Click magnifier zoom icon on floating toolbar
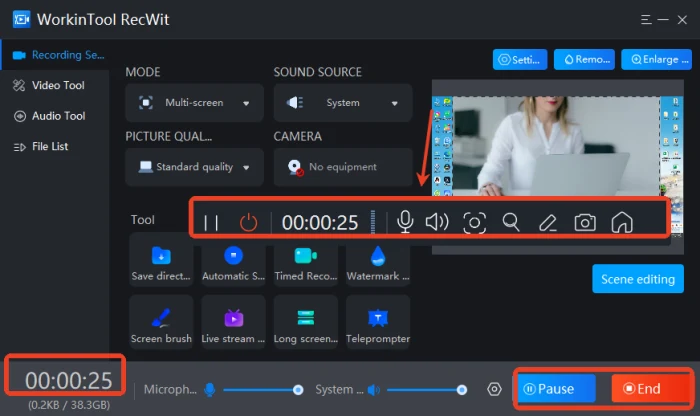The width and height of the screenshot is (700, 416). pos(511,222)
